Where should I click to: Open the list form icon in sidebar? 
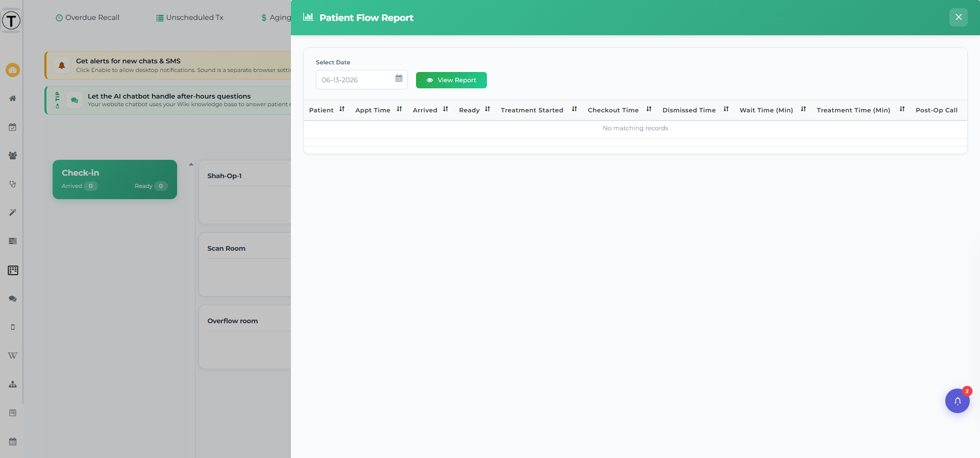click(x=13, y=413)
